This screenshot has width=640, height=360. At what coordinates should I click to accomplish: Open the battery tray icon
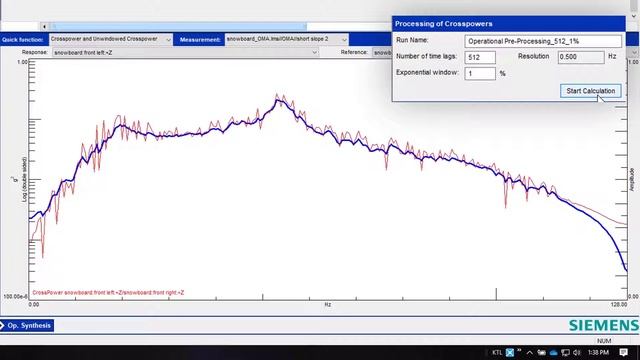tap(542, 352)
